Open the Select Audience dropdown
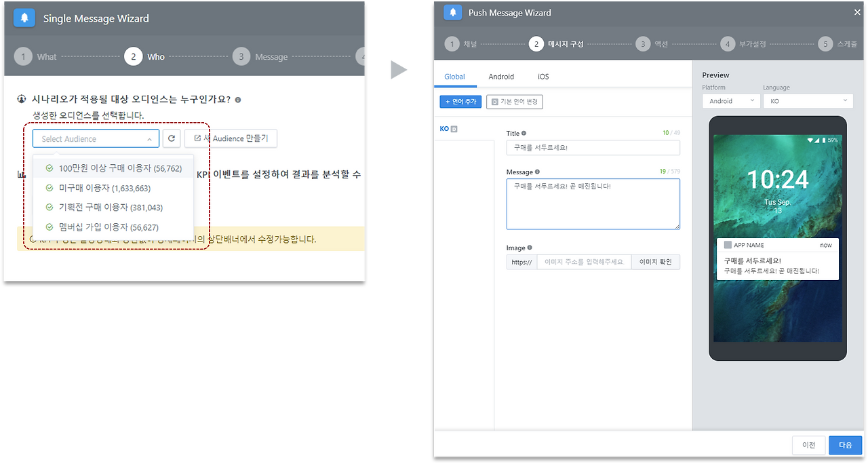The width and height of the screenshot is (868, 464). 96,138
